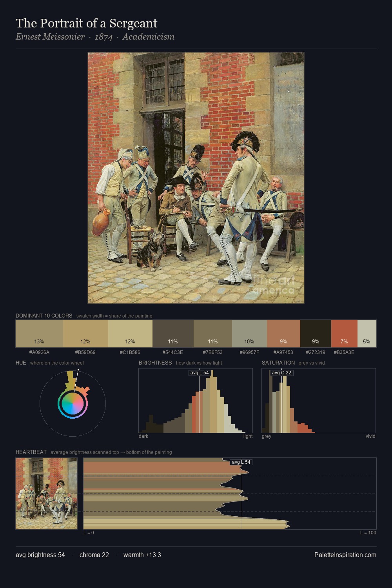The width and height of the screenshot is (392, 588).
Task: Click the 'SATURATION' section heading
Action: [x=278, y=363]
